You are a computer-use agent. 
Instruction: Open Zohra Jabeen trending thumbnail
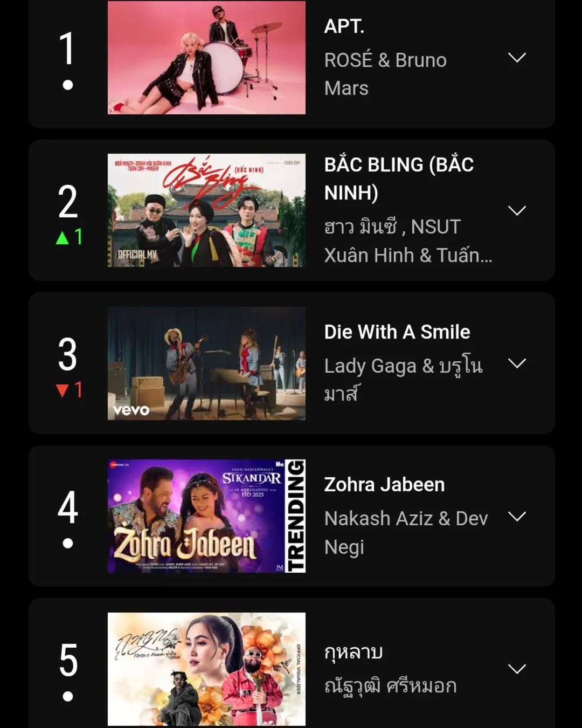206,516
